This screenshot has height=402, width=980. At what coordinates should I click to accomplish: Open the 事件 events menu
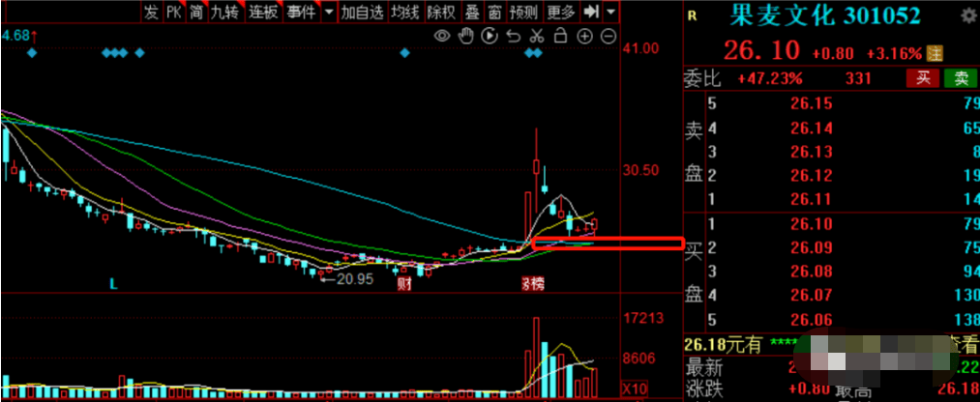click(301, 12)
